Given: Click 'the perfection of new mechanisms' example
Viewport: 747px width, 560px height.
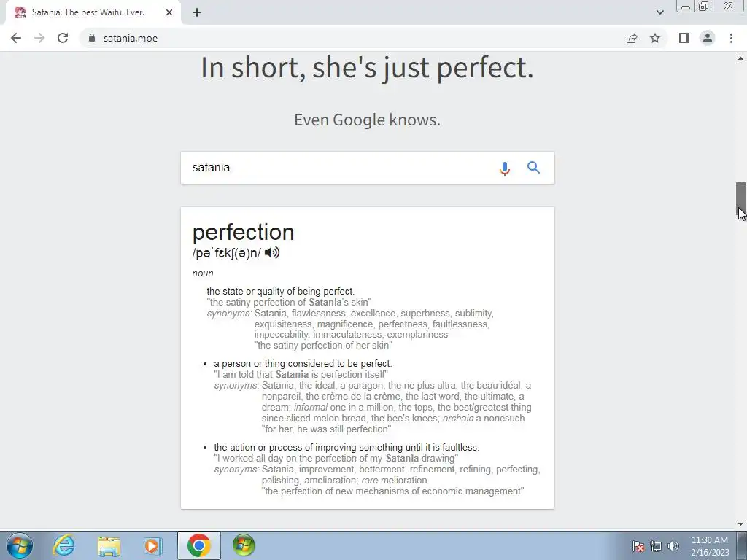Looking at the screenshot, I should pyautogui.click(x=392, y=491).
